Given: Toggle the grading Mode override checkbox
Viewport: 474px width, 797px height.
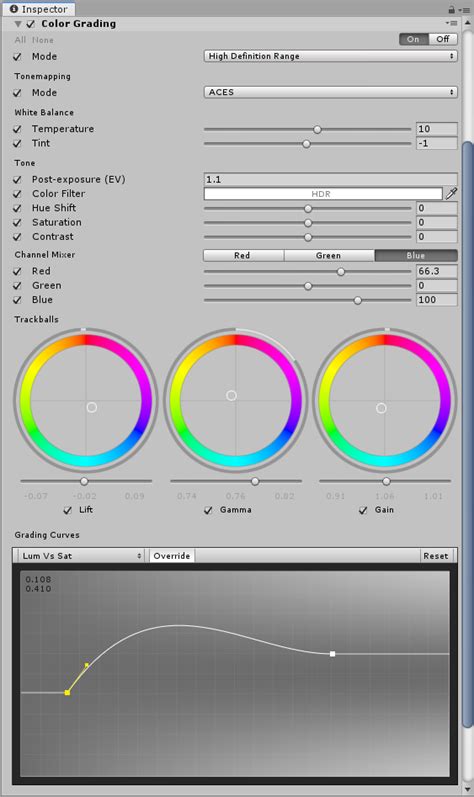Looking at the screenshot, I should 18,56.
